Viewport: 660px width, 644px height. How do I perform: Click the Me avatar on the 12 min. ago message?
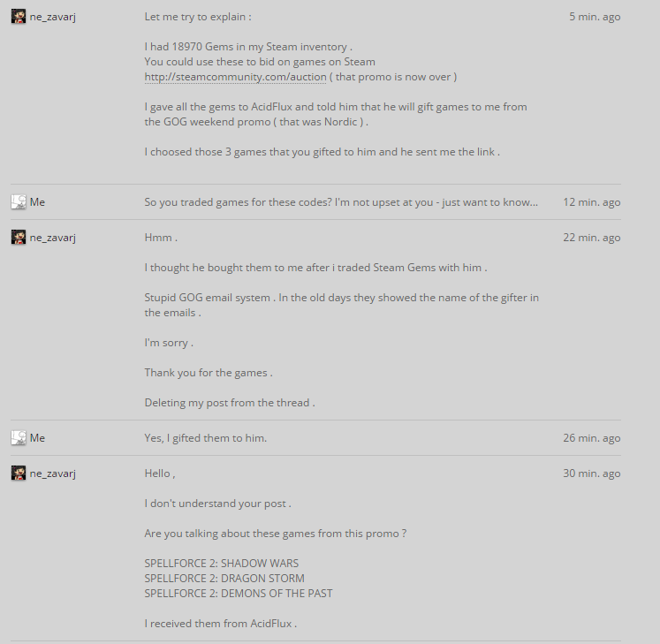pyautogui.click(x=19, y=202)
